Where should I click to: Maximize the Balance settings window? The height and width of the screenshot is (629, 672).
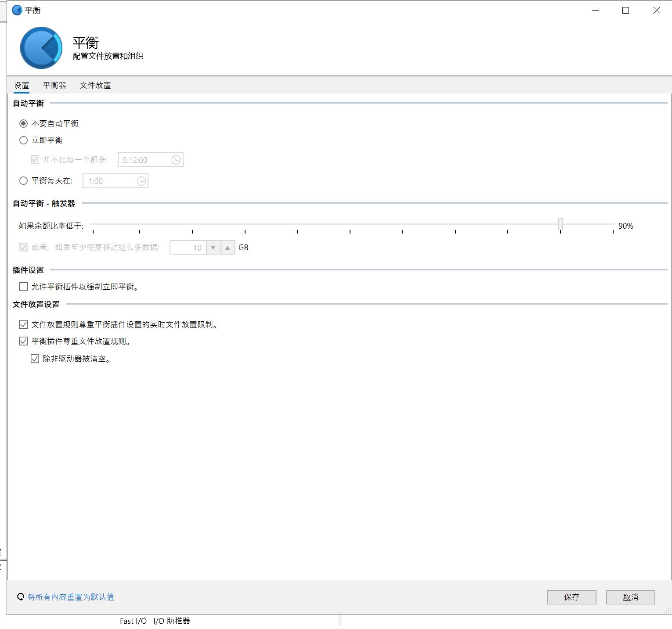tap(625, 11)
